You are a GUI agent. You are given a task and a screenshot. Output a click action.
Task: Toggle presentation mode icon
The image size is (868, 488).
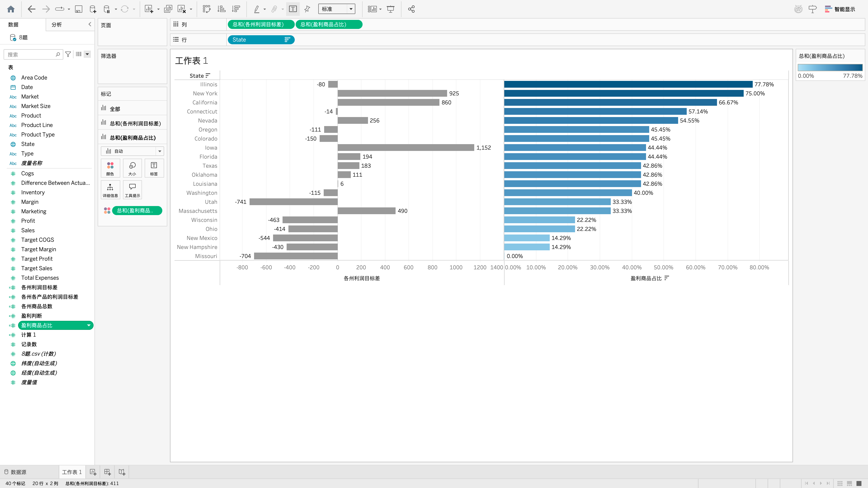(x=391, y=9)
